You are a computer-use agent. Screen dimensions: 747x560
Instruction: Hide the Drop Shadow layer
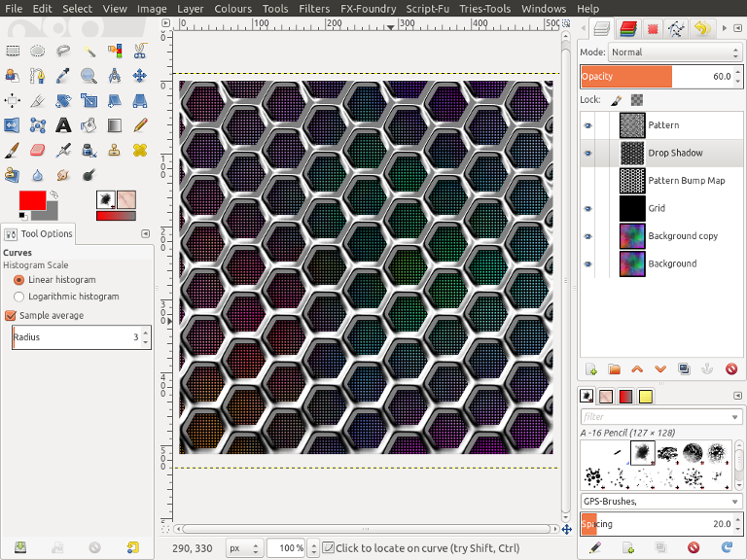(587, 154)
